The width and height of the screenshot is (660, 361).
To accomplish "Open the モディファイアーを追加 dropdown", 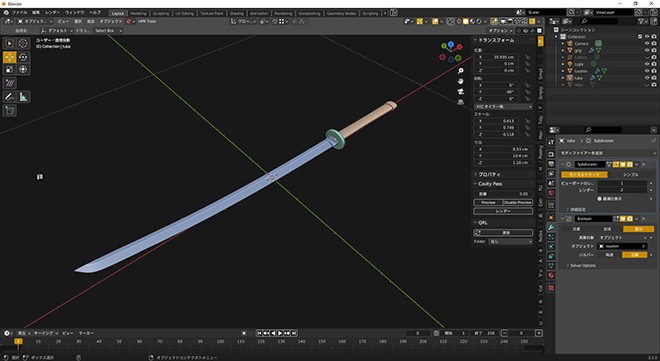I will click(x=607, y=153).
